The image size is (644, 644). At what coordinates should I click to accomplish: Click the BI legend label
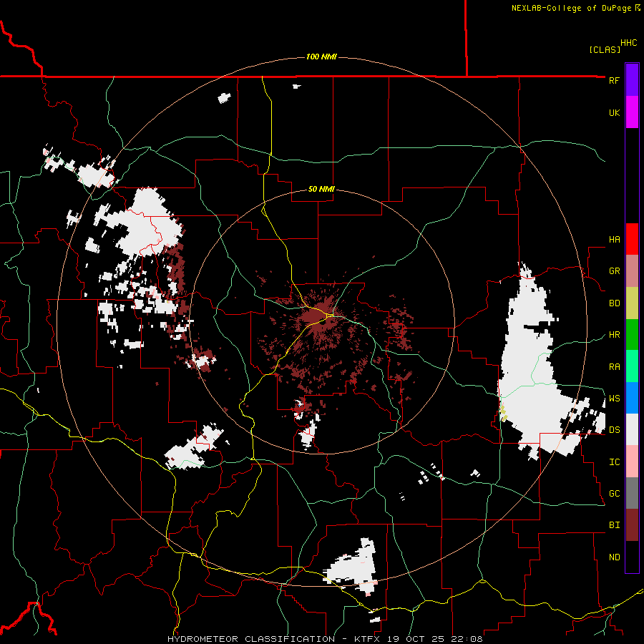tap(614, 525)
